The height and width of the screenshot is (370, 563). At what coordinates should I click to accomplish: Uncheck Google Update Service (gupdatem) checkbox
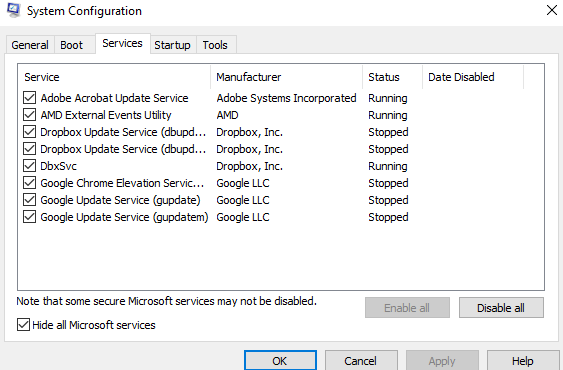tap(29, 217)
